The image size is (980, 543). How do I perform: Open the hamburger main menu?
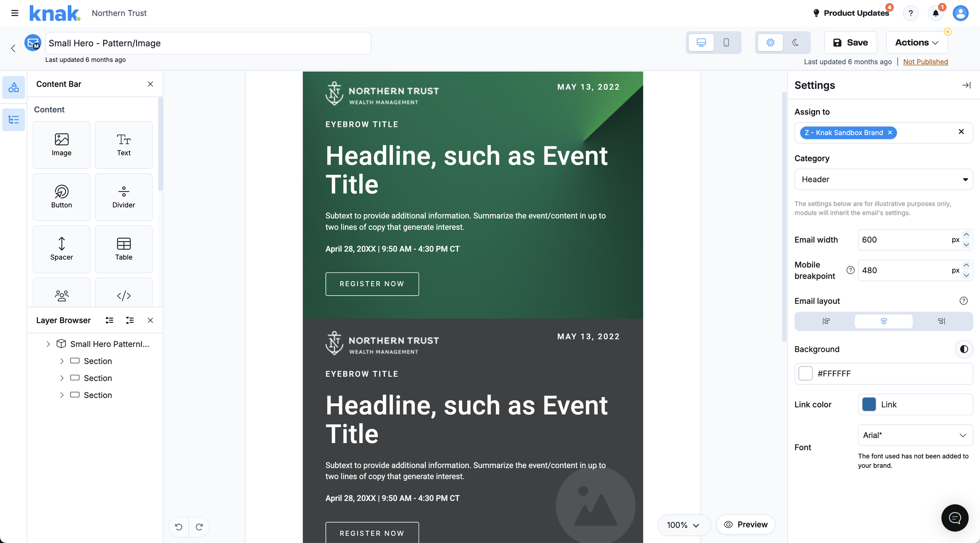[15, 13]
